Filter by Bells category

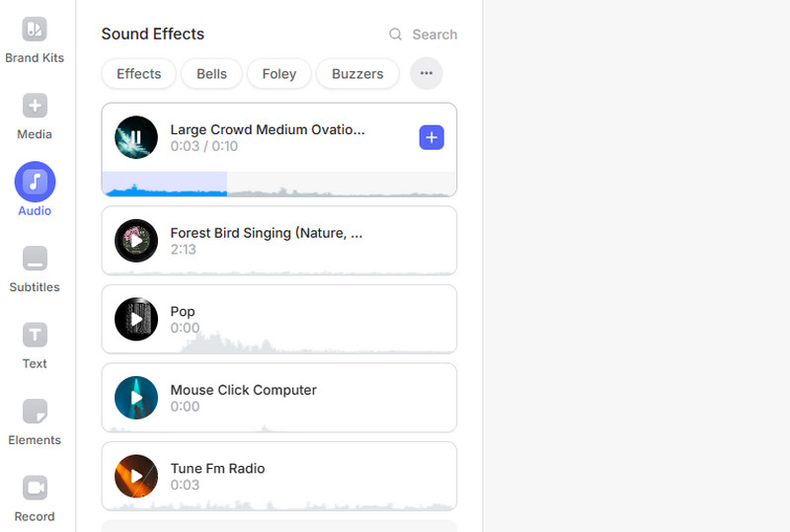(211, 74)
